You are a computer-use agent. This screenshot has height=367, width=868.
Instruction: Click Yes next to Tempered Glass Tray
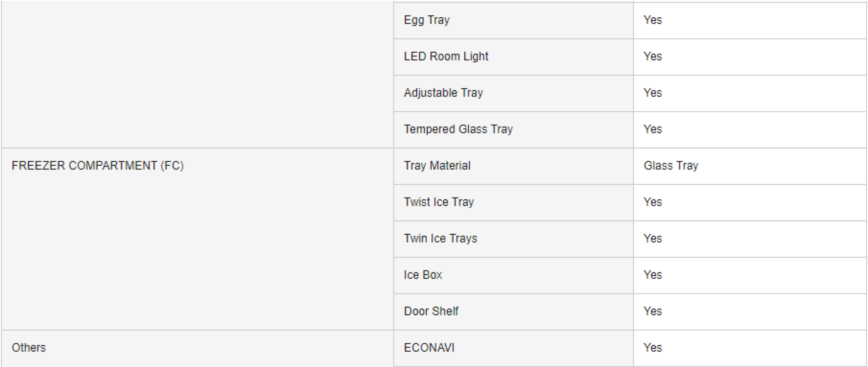point(653,129)
